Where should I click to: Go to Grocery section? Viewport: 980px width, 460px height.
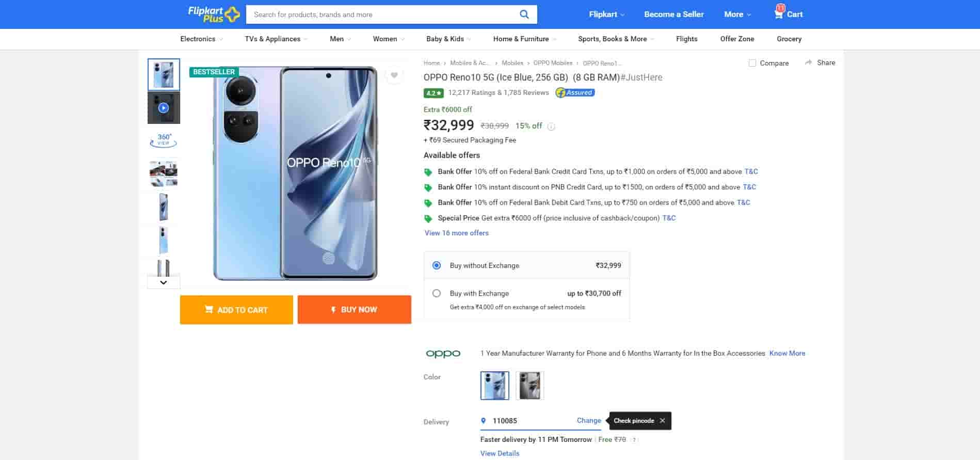pyautogui.click(x=789, y=39)
